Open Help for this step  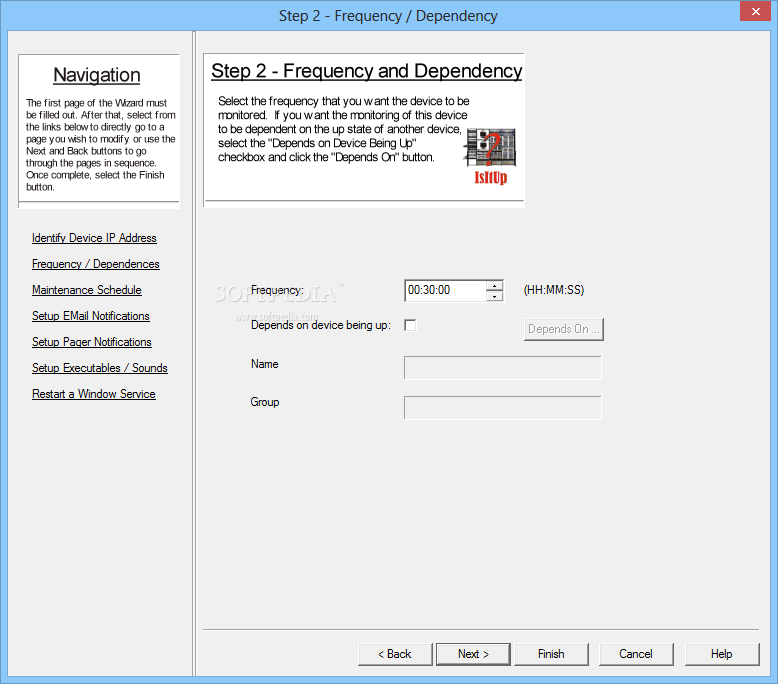722,654
